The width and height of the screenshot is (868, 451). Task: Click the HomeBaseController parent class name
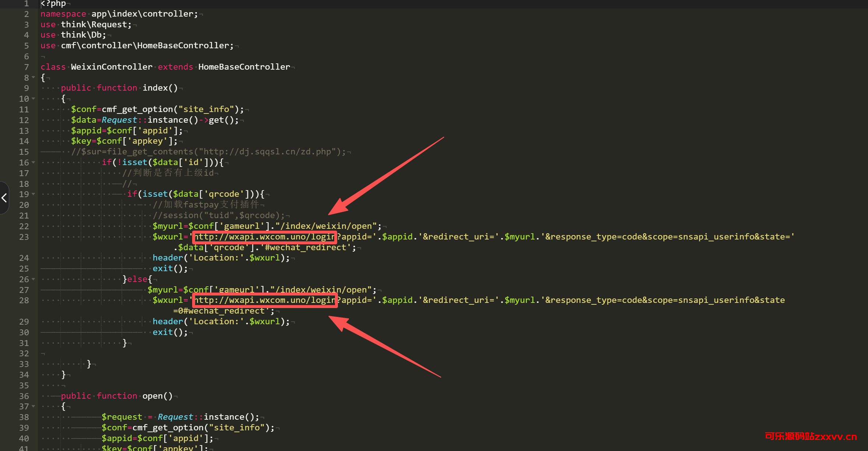point(244,67)
